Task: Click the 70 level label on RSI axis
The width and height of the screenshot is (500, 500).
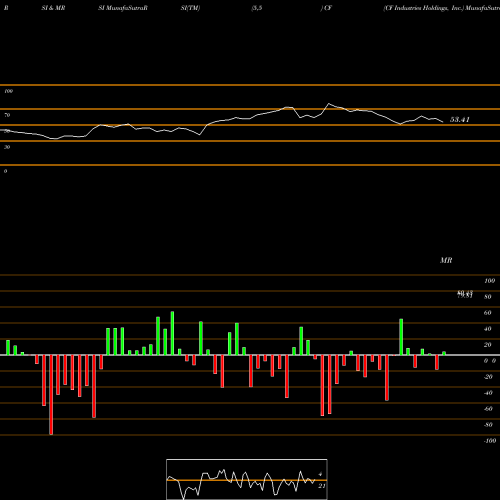Action: click(x=7, y=115)
